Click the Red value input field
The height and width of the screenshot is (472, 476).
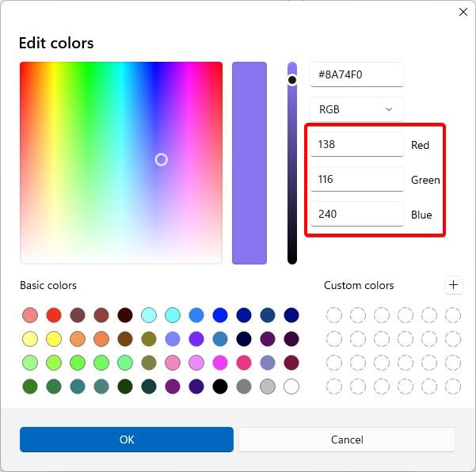[x=356, y=144]
